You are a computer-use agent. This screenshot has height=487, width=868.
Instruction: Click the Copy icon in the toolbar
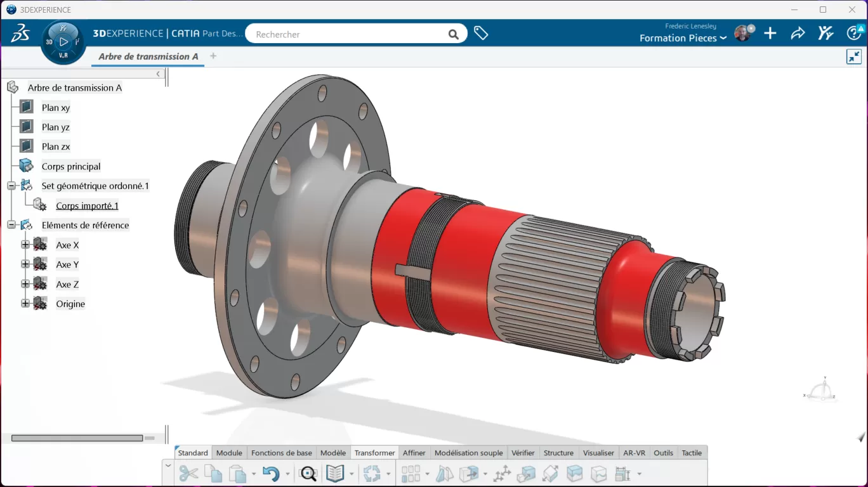click(213, 473)
